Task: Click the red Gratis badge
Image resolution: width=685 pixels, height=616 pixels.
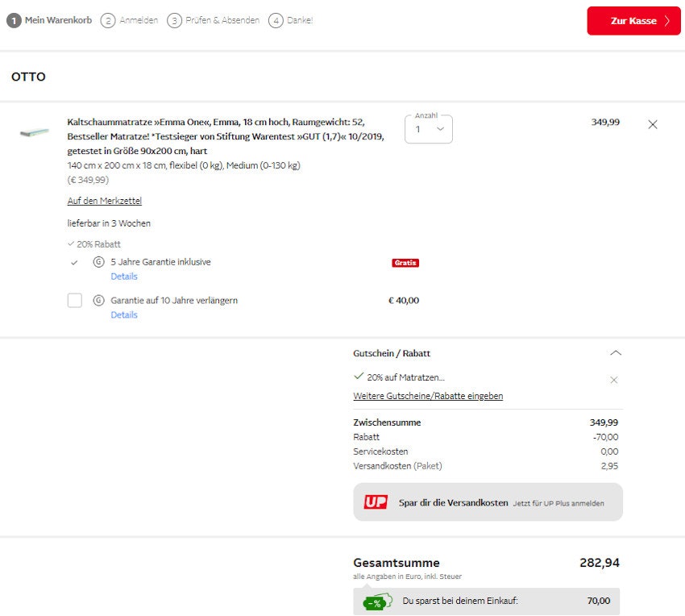Action: [x=405, y=263]
